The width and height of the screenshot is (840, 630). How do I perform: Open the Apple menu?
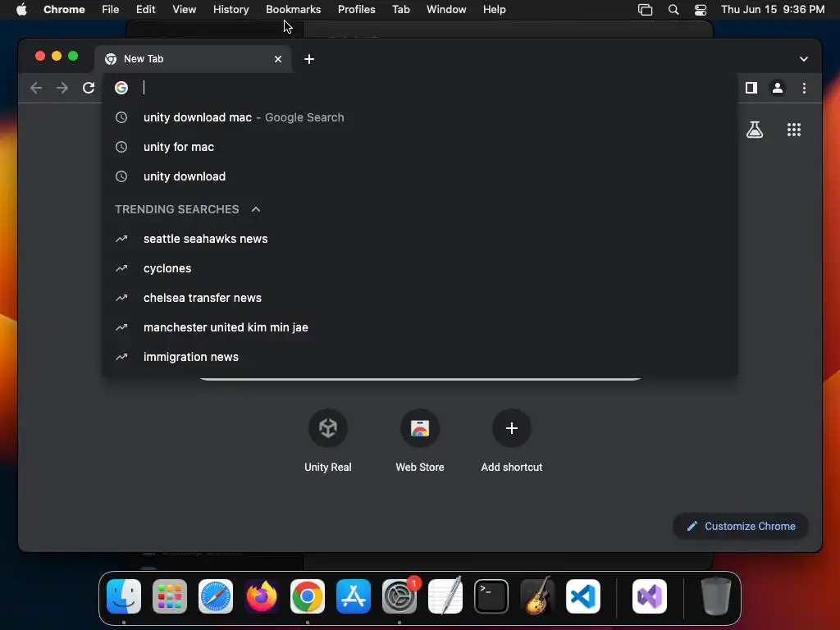click(21, 10)
